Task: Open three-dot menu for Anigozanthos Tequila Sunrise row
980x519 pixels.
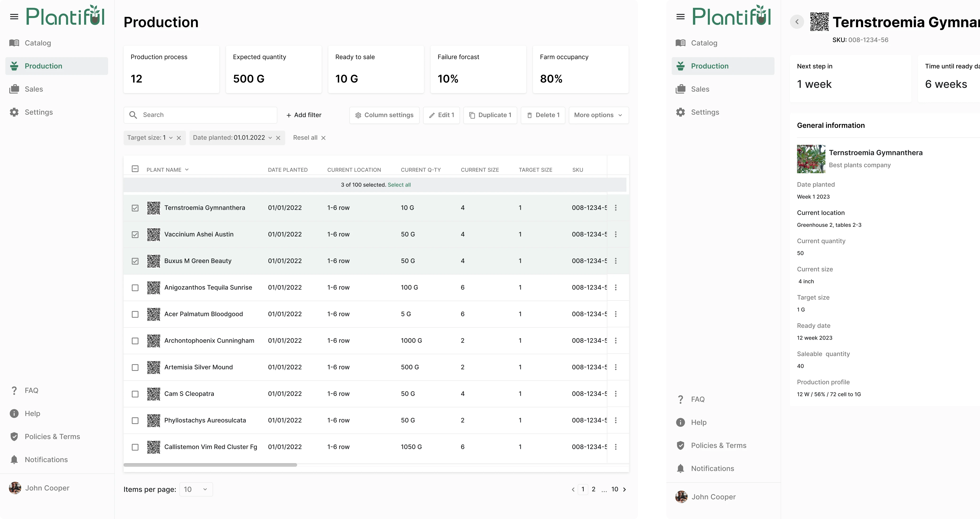Action: click(x=616, y=287)
